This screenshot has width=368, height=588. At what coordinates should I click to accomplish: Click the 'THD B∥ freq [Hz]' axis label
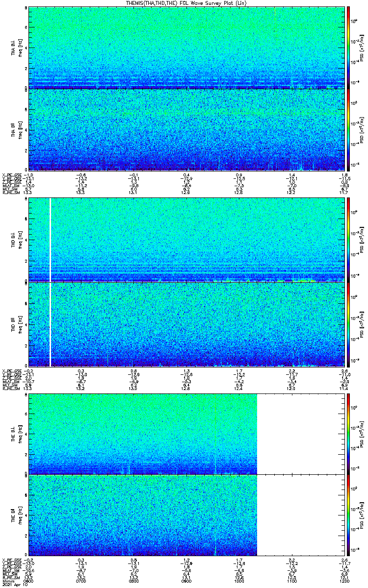pos(16,324)
